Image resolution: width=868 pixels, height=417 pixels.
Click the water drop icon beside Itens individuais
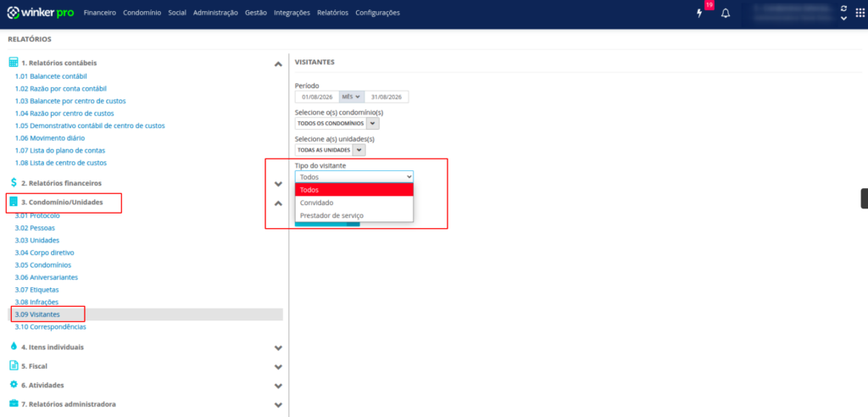(x=14, y=347)
